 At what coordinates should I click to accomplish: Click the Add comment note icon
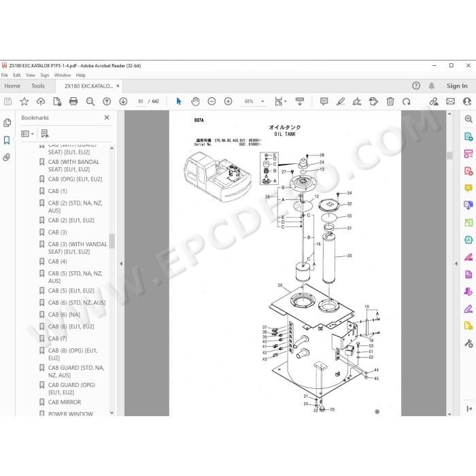tap(324, 101)
